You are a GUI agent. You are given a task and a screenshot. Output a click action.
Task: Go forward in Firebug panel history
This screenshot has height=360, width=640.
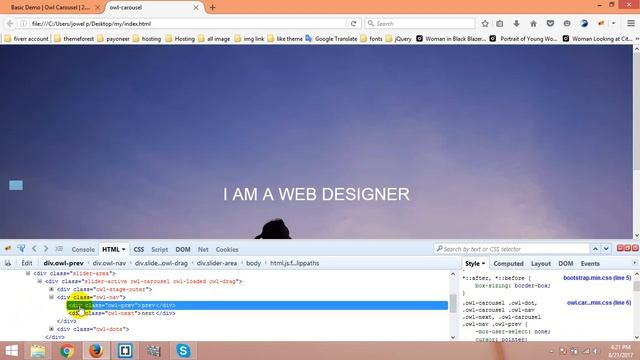click(46, 249)
